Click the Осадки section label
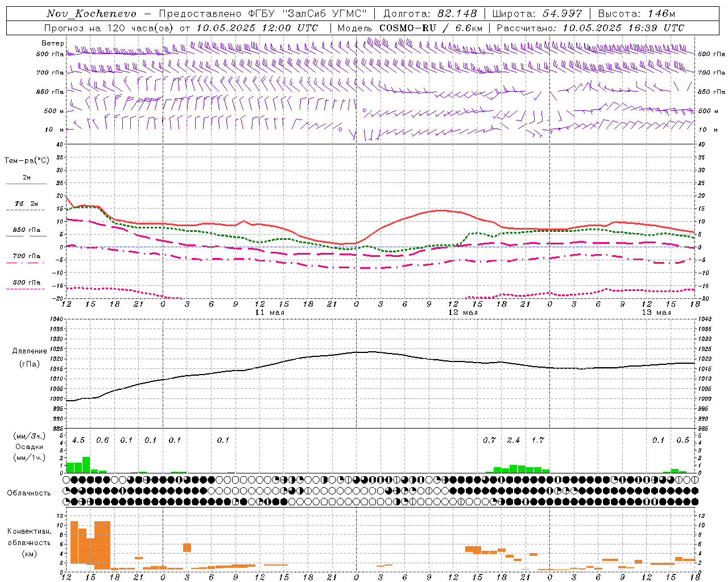Viewport: 728px width, 582px height. (28, 447)
